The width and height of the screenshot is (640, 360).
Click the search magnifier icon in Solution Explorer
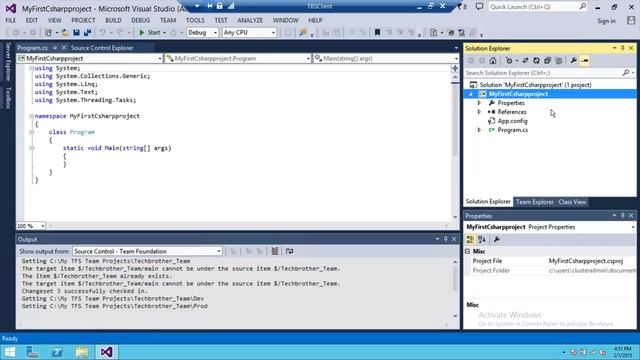tap(626, 73)
